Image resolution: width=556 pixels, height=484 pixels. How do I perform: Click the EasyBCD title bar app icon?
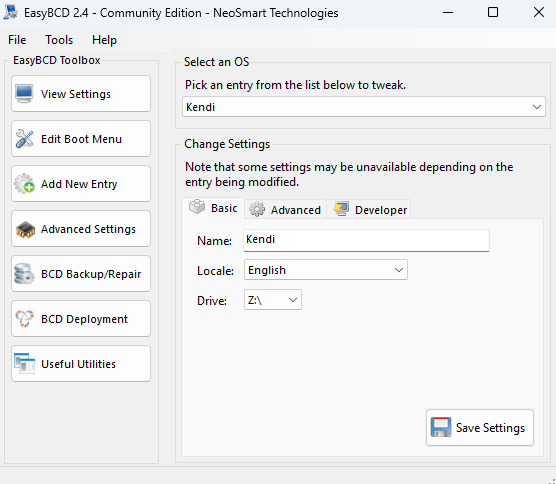coord(11,12)
